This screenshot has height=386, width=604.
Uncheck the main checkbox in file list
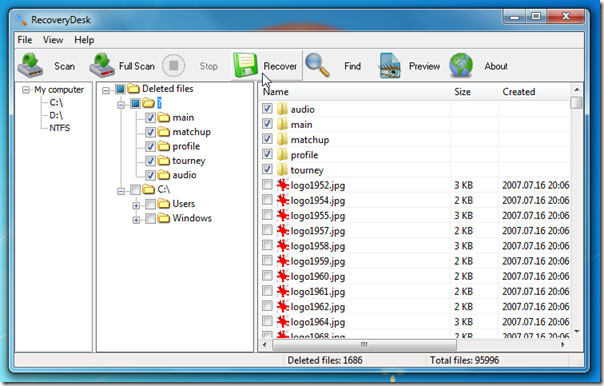(x=267, y=124)
